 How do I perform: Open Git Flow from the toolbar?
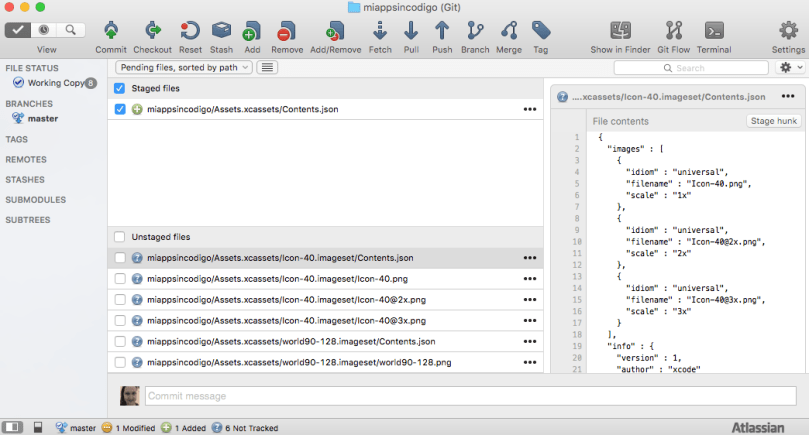point(674,30)
